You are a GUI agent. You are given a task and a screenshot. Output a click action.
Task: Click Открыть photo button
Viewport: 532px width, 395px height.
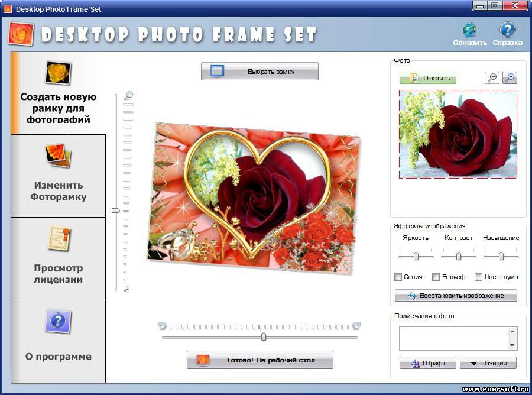(428, 78)
